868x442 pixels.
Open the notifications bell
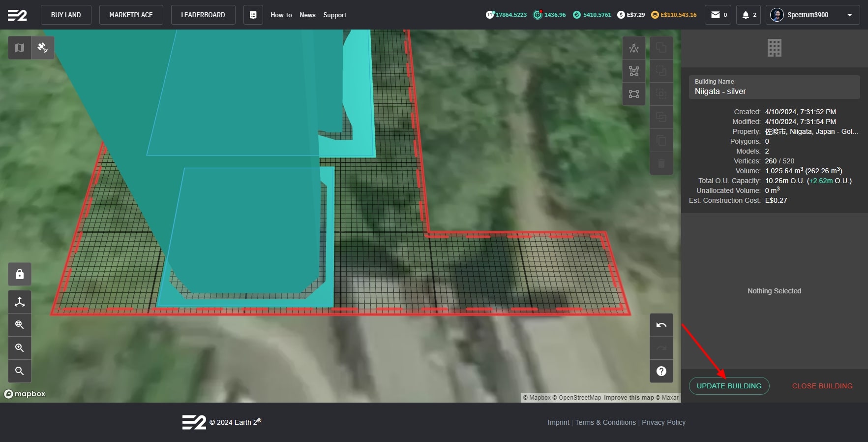pyautogui.click(x=748, y=15)
